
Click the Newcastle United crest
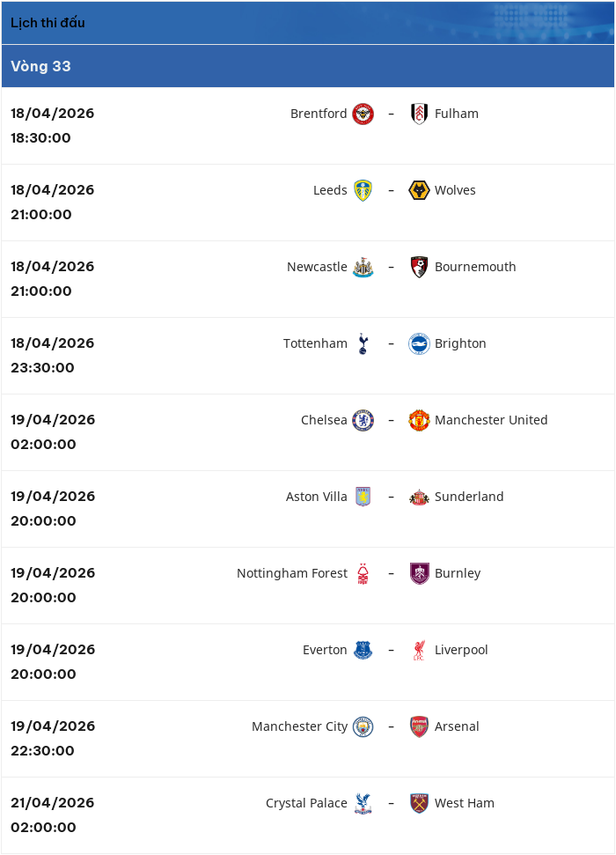pos(363,267)
